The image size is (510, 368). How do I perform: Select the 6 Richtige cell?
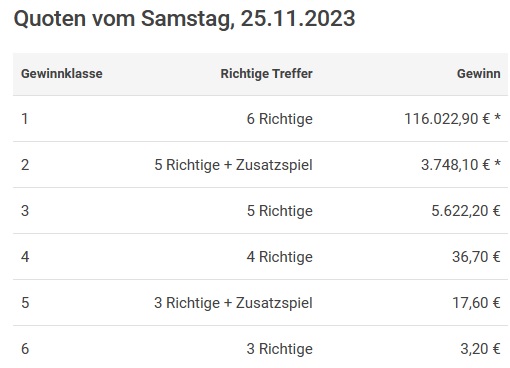280,119
